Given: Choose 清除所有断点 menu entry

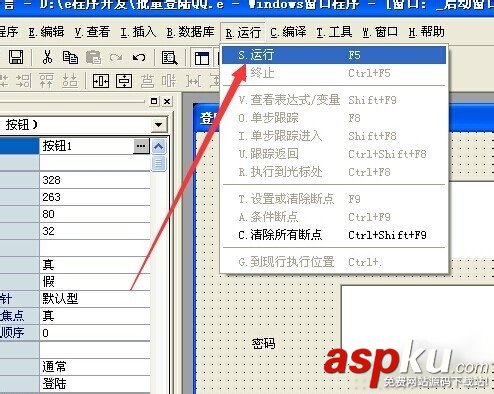Looking at the screenshot, I should pos(334,235).
